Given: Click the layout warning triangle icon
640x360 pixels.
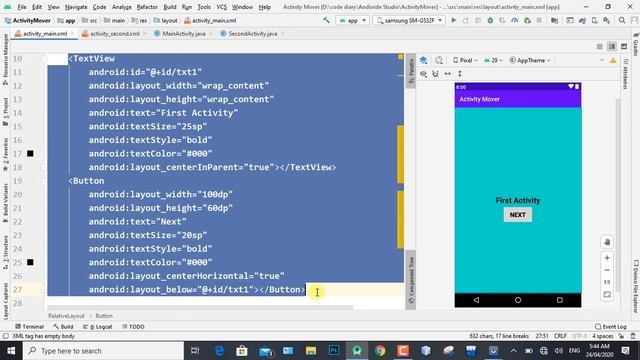Looking at the screenshot, I should pos(613,60).
